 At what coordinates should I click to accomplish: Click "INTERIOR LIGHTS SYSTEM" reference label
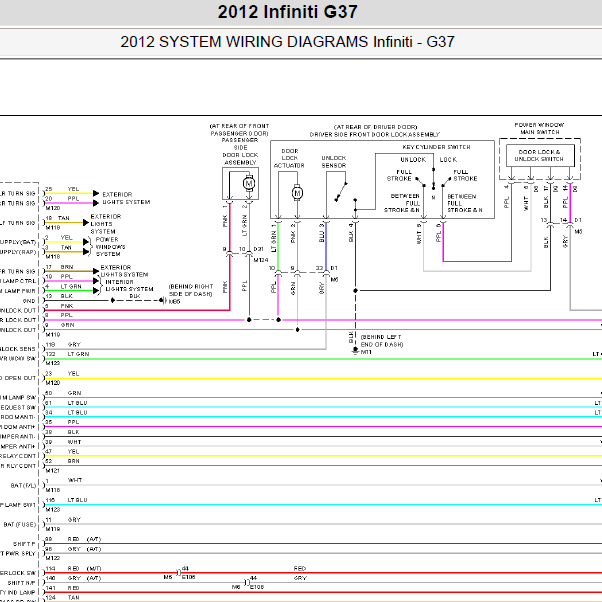pyautogui.click(x=129, y=285)
